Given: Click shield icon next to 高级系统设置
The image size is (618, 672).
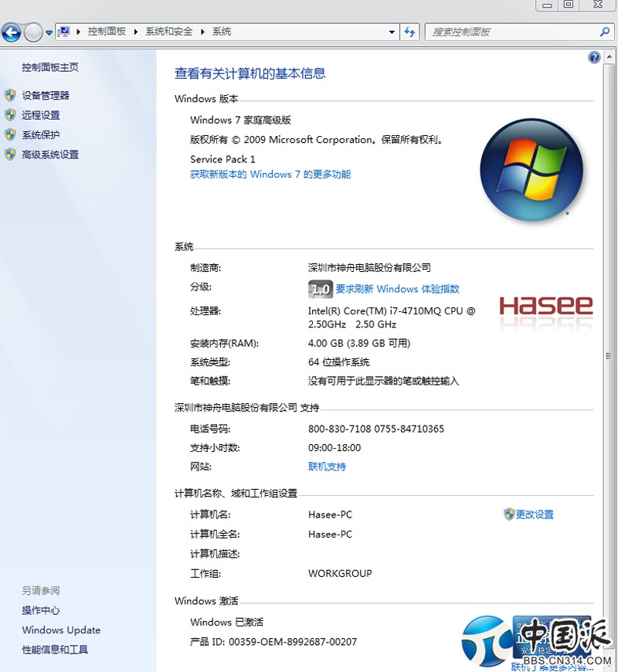Looking at the screenshot, I should point(10,154).
